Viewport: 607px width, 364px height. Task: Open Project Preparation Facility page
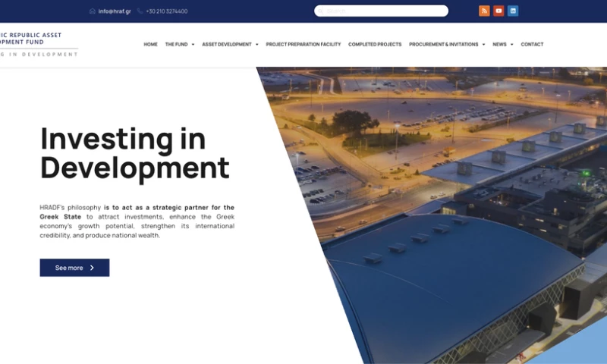303,45
